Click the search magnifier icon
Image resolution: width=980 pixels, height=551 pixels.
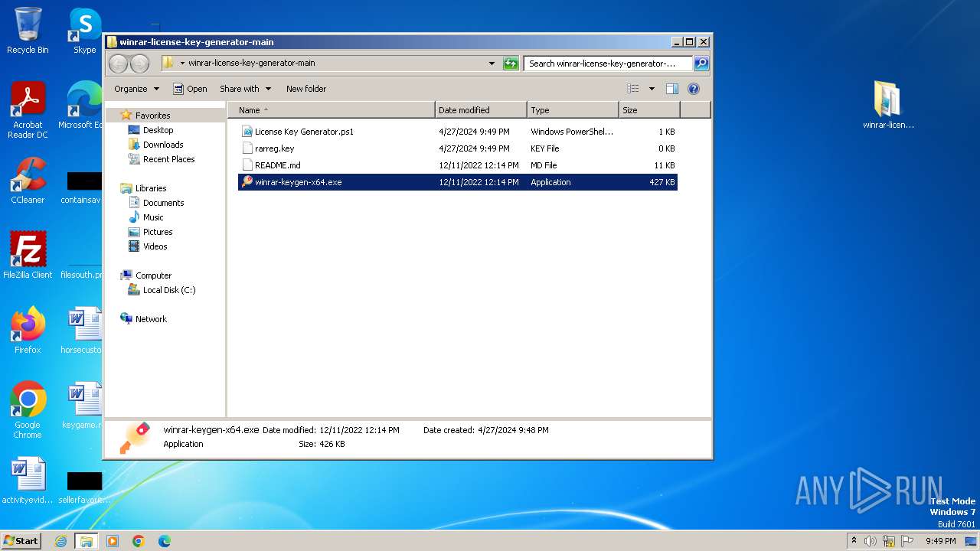point(701,64)
